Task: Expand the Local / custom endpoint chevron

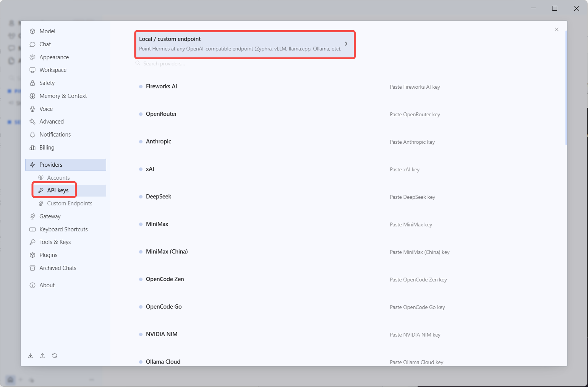Action: point(346,44)
